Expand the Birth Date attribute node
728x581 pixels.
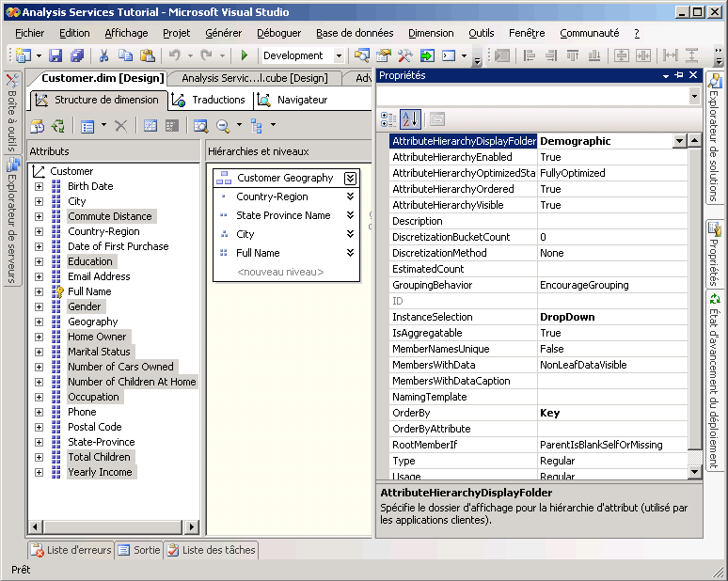(x=39, y=186)
